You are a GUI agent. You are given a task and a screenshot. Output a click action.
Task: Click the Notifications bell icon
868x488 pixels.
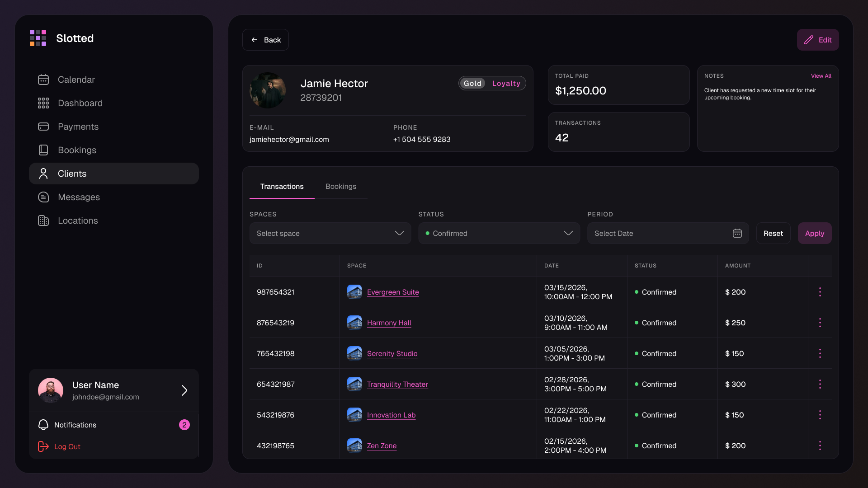pos(43,425)
